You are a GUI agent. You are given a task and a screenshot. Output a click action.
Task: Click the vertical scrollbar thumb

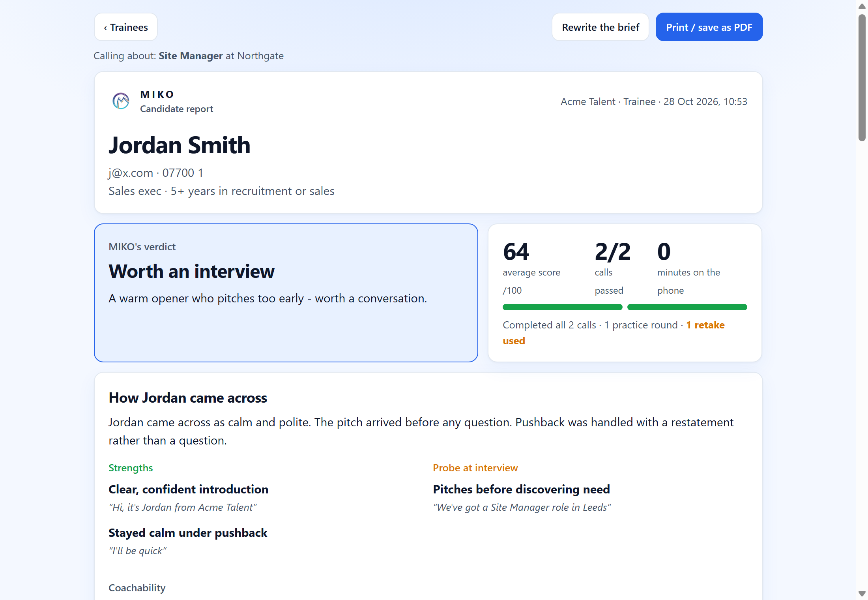pos(862,78)
